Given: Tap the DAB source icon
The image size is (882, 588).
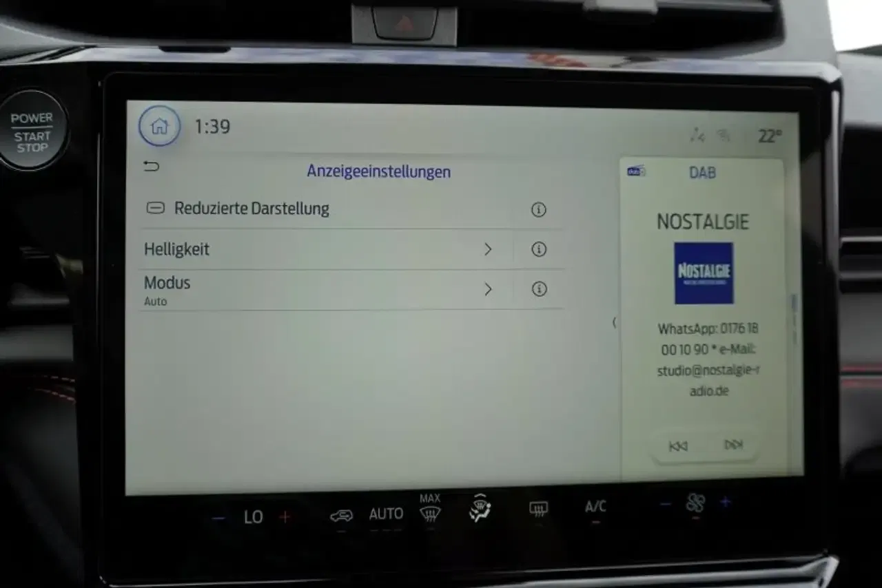Looking at the screenshot, I should [x=636, y=171].
